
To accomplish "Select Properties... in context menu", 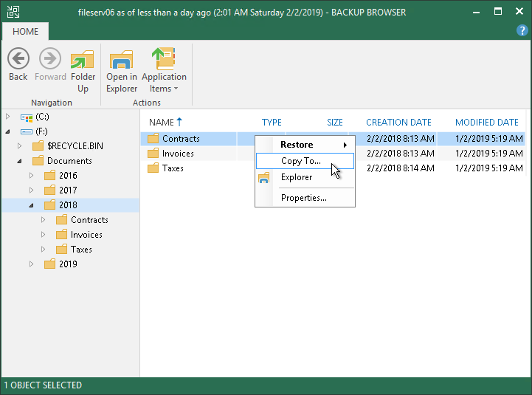I will click(305, 198).
